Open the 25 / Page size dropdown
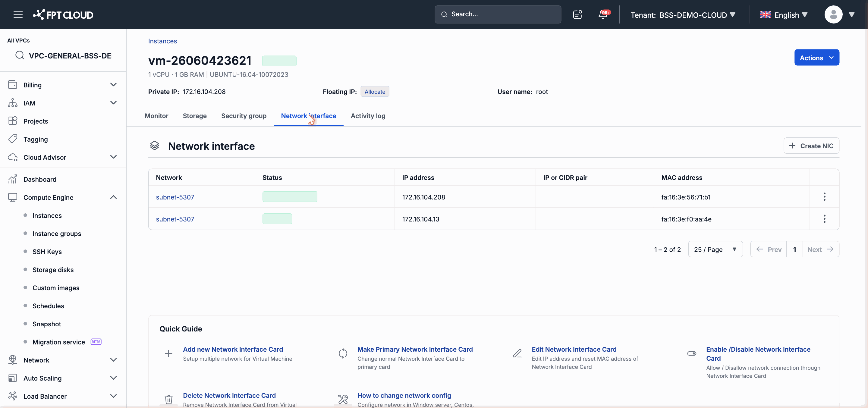This screenshot has height=408, width=868. 715,249
